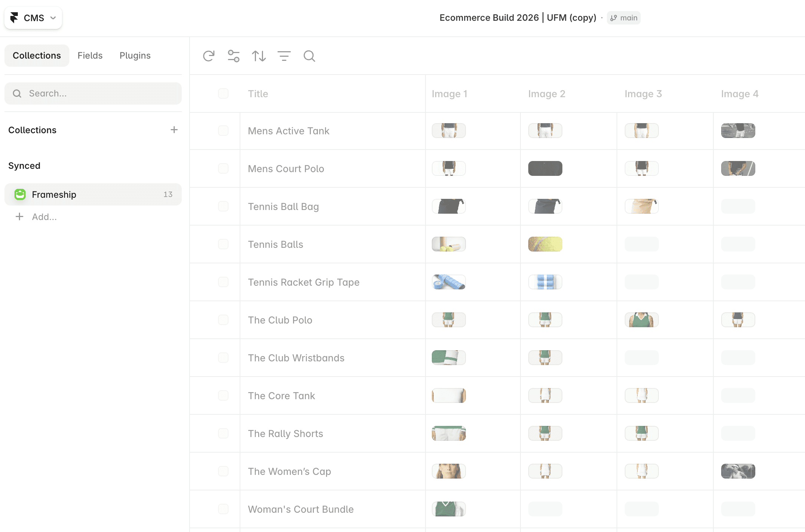Click Woman's Court Bundle Image 1 thumbnail
Image resolution: width=805 pixels, height=532 pixels.
(x=449, y=509)
